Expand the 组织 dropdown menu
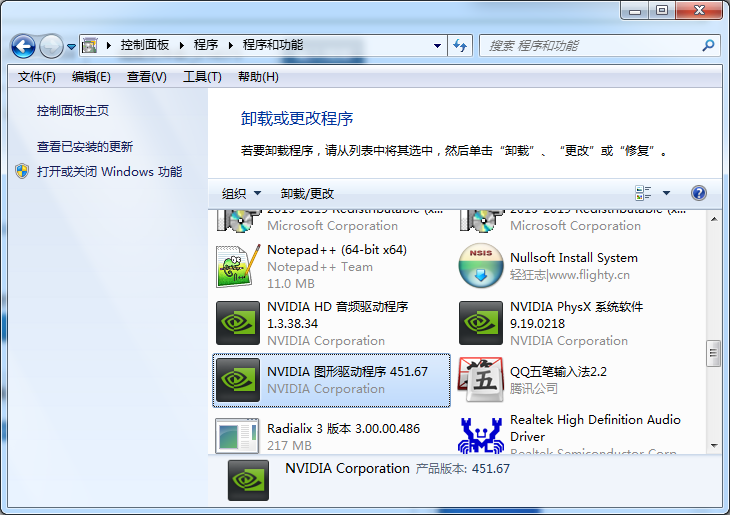This screenshot has height=515, width=730. [241, 193]
